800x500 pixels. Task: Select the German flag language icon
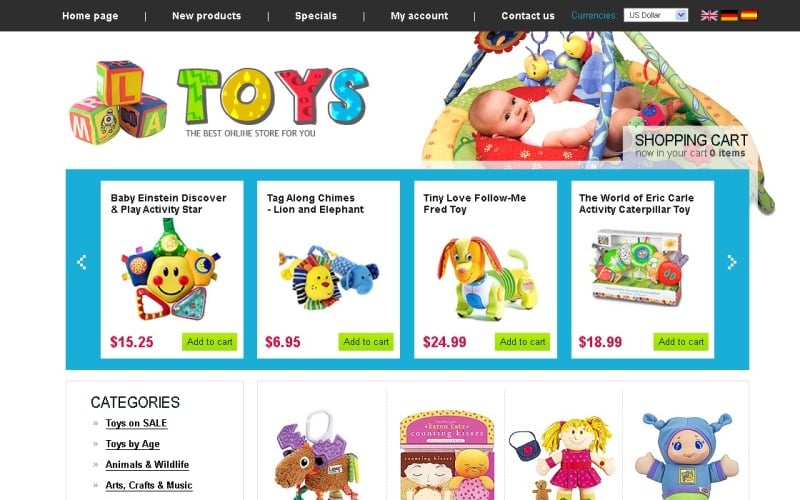click(729, 15)
